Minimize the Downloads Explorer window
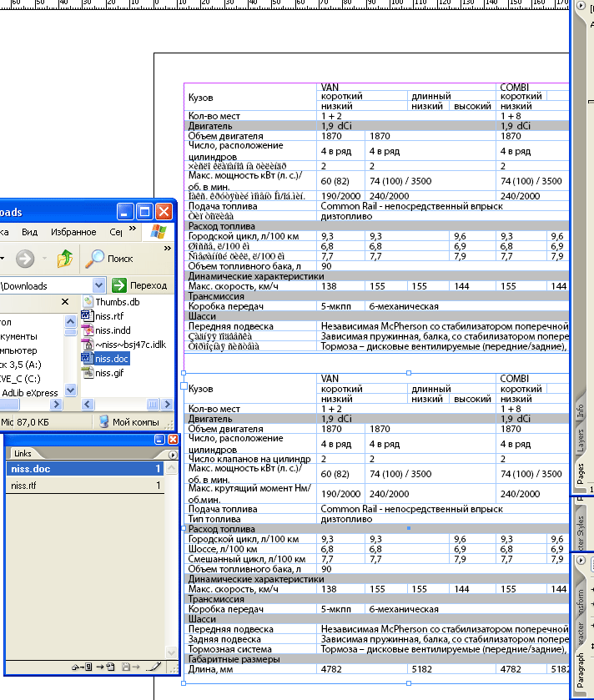This screenshot has height=700, width=594. (x=125, y=212)
